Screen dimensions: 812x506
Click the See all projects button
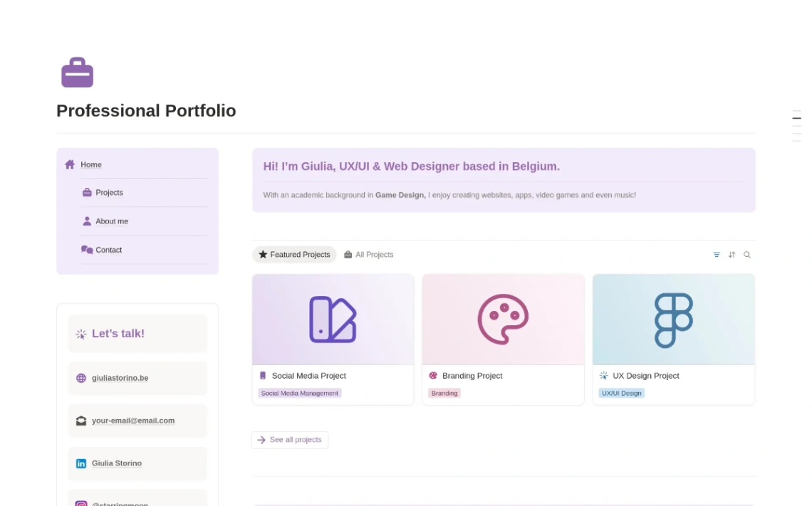289,440
